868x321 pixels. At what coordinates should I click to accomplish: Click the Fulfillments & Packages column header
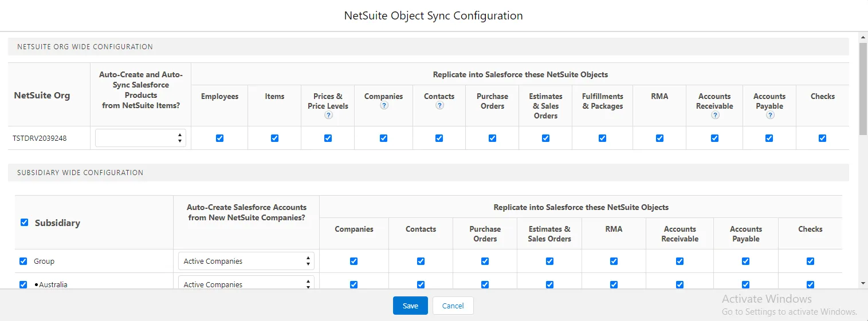602,101
